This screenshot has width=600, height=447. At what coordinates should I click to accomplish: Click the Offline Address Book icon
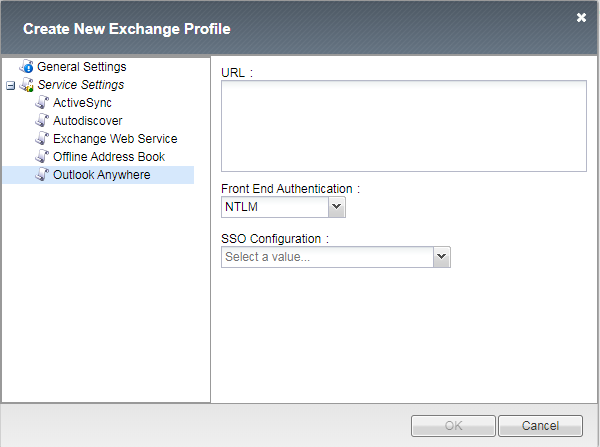41,157
